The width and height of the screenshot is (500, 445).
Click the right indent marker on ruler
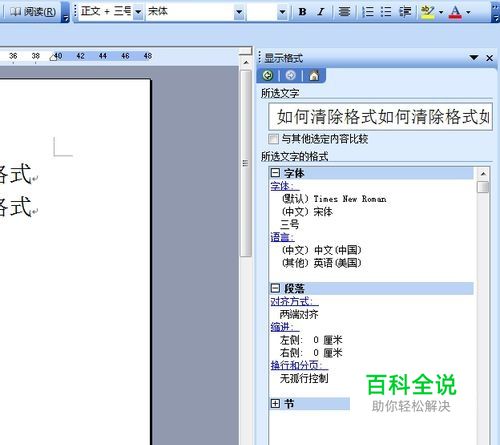click(53, 58)
